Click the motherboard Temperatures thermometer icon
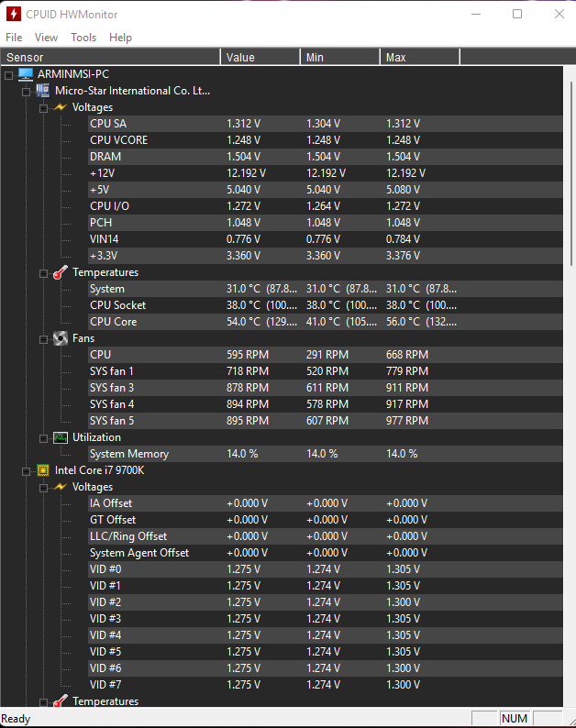Image resolution: width=576 pixels, height=728 pixels. (x=61, y=272)
